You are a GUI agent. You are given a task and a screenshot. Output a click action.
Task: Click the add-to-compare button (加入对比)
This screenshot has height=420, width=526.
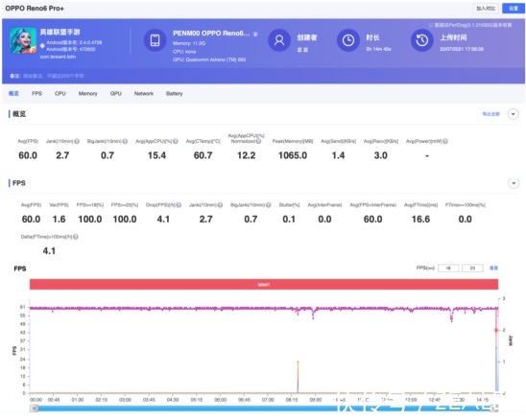tap(486, 9)
